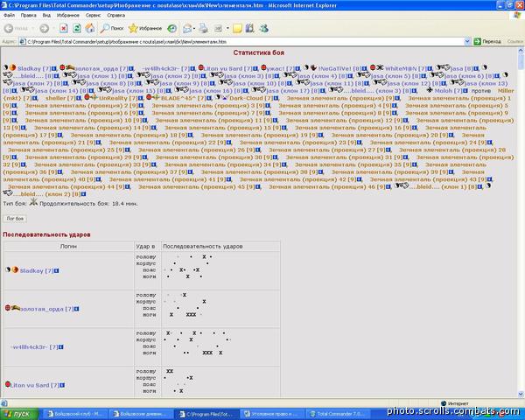This screenshot has height=420, width=525.
Task: Click the Forward navigation arrow
Action: (x=45, y=29)
